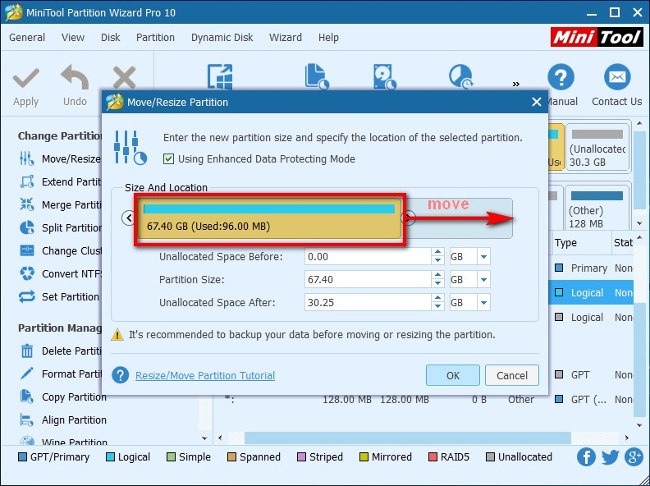Click the Unallocated Space Before value field

tap(368, 257)
